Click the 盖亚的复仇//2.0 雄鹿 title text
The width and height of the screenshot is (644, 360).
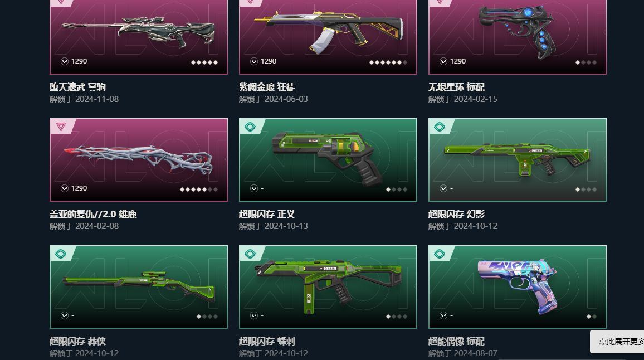(x=93, y=214)
